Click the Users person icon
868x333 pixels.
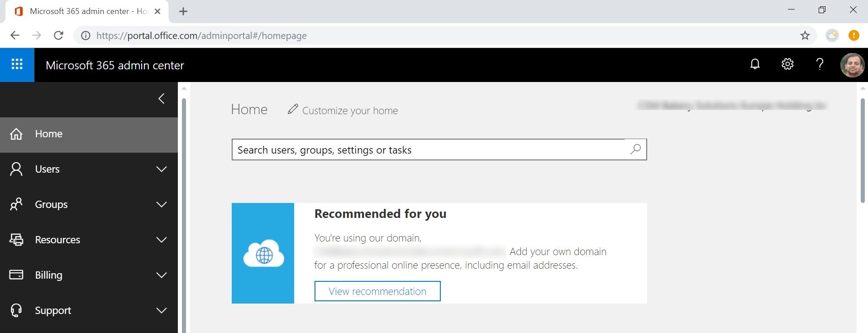16,169
